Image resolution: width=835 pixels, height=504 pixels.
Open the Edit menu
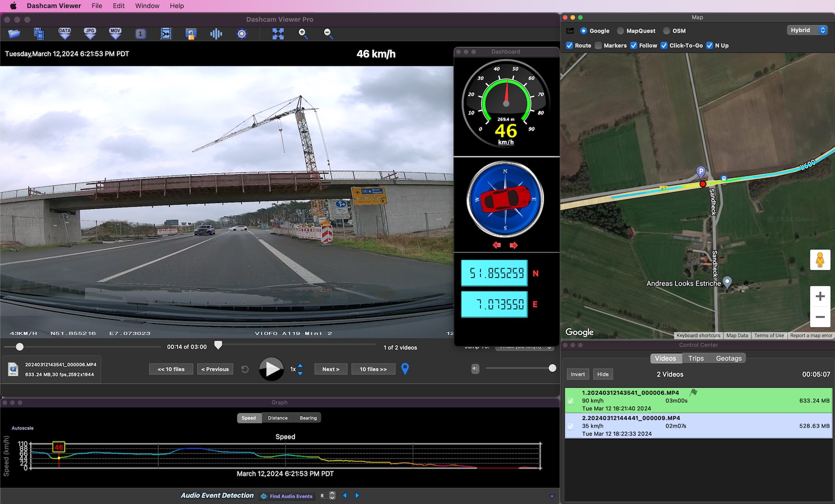coord(119,6)
